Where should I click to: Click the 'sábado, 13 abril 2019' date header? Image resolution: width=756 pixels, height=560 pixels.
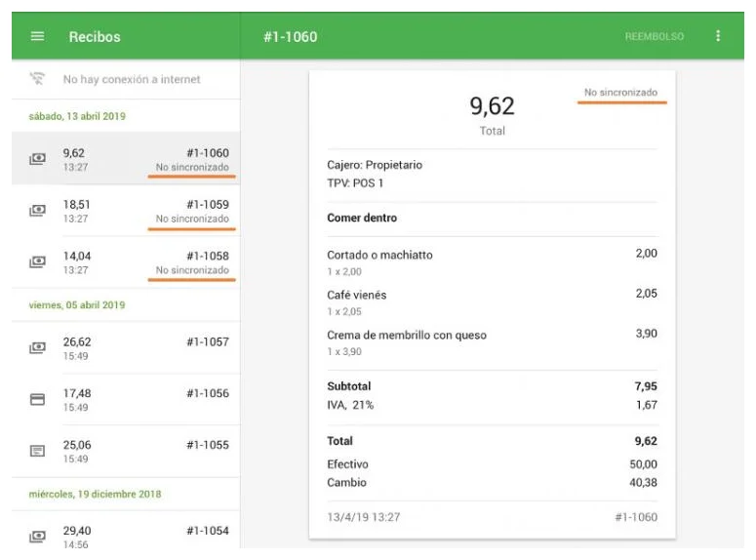[77, 116]
